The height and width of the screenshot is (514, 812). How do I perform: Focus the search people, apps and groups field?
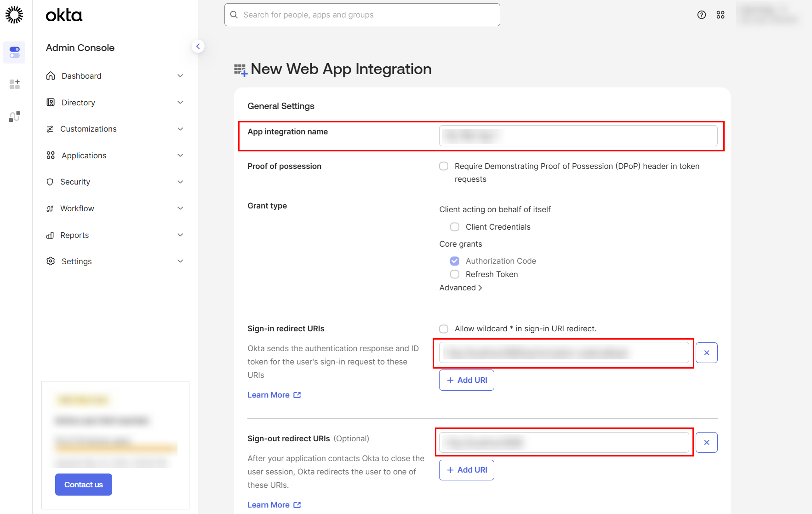click(362, 15)
